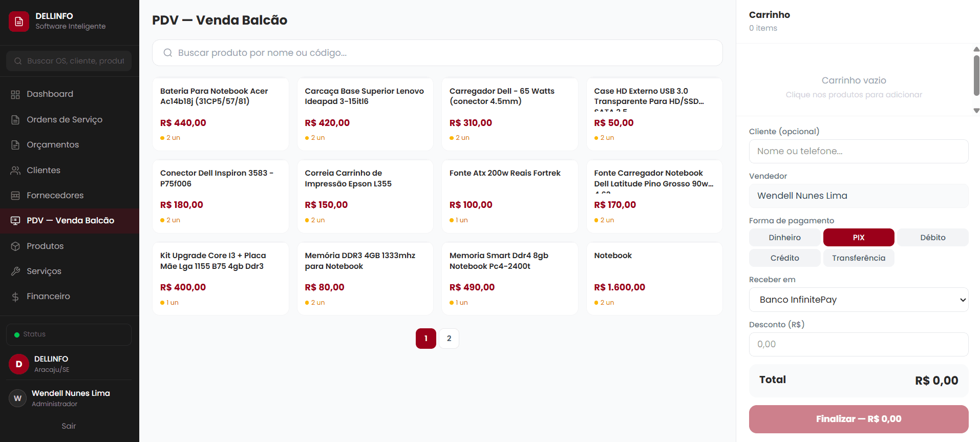Image resolution: width=980 pixels, height=442 pixels.
Task: Click the Cliente Nome ou telefone field
Action: coord(859,152)
